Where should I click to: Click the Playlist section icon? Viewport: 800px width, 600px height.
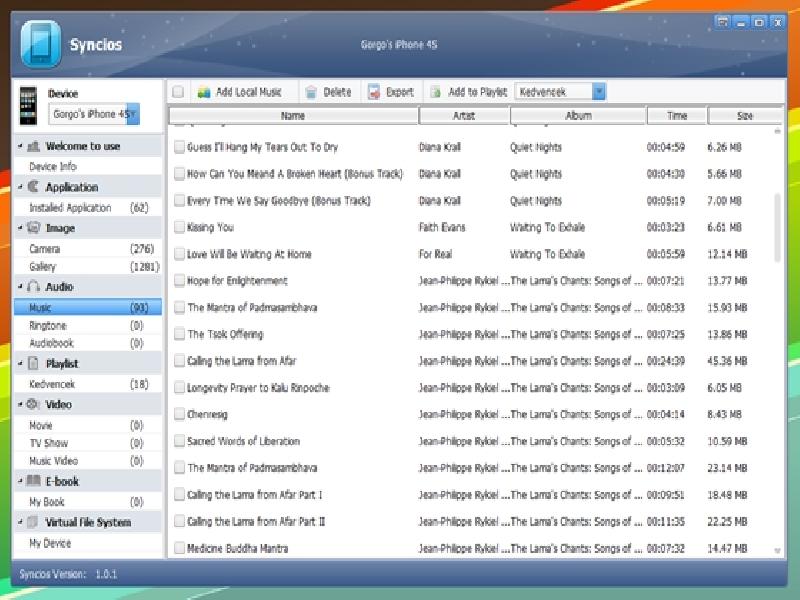[34, 363]
